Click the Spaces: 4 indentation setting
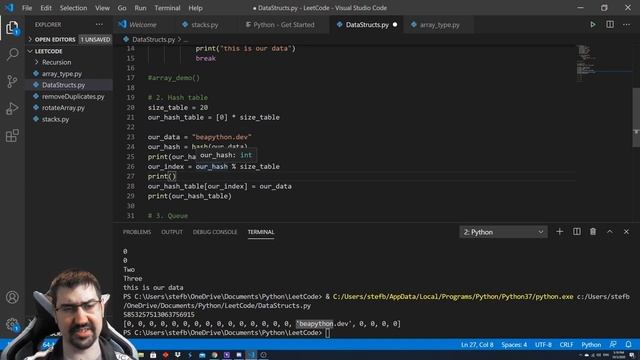This screenshot has height=360, width=640. pyautogui.click(x=514, y=345)
